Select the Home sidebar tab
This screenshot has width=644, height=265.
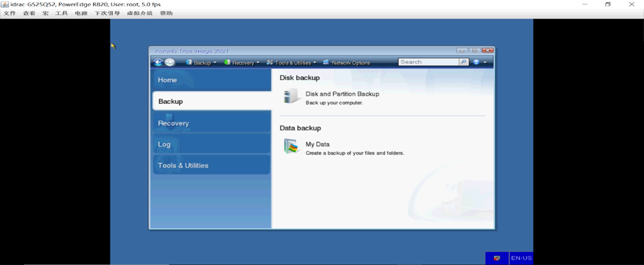(x=212, y=80)
